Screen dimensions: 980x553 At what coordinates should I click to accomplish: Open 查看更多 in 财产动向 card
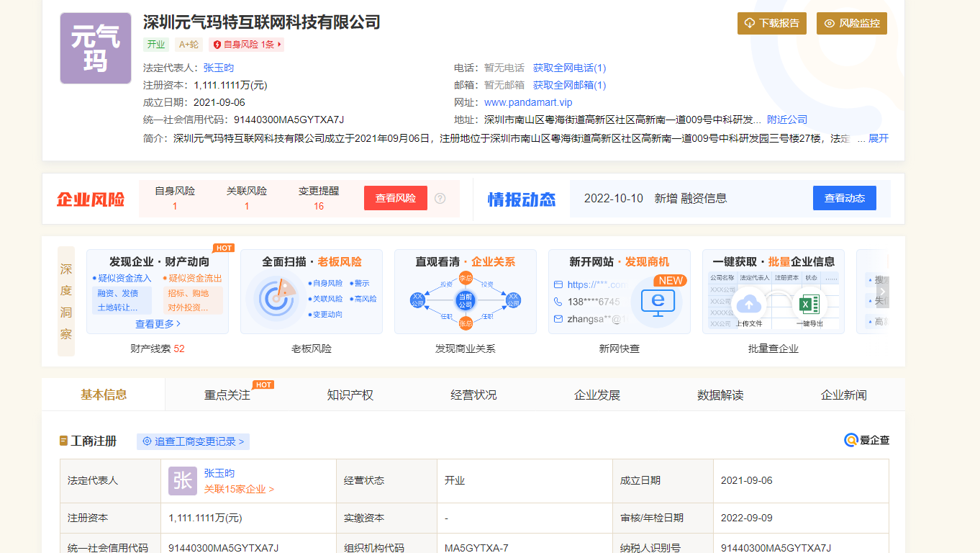pos(158,324)
